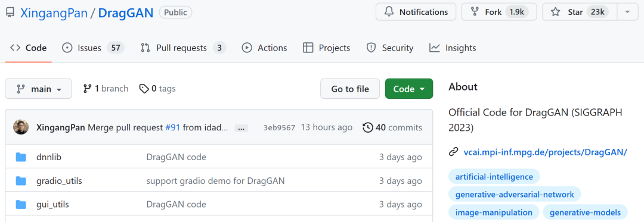Select the generative-models topic tag

coord(586,212)
